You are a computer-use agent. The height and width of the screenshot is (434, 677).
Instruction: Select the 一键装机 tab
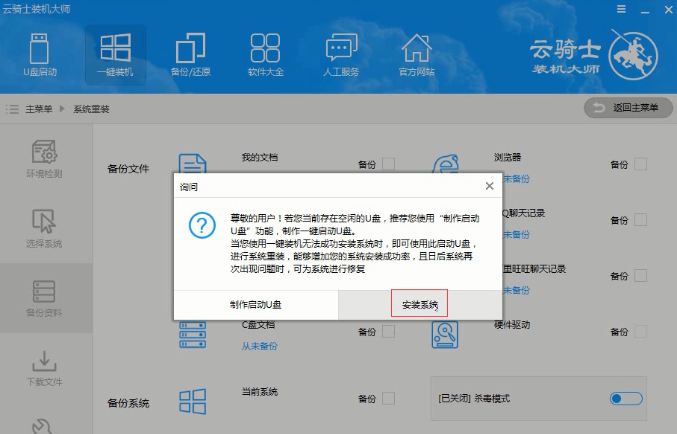tap(115, 55)
